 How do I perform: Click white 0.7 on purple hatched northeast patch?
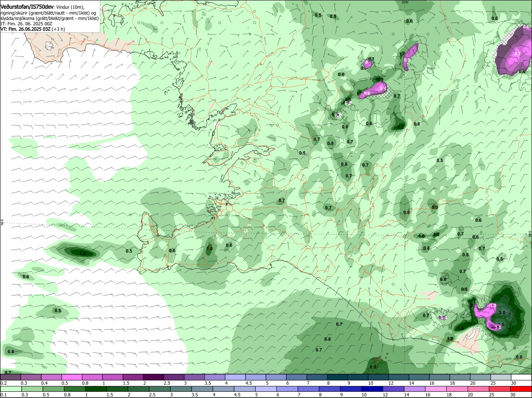[517, 54]
